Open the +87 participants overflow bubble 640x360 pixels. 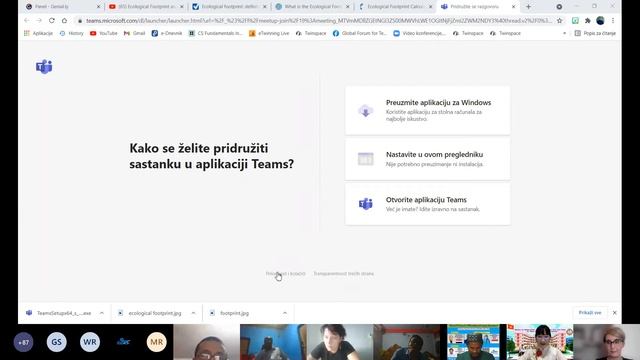coord(23,342)
